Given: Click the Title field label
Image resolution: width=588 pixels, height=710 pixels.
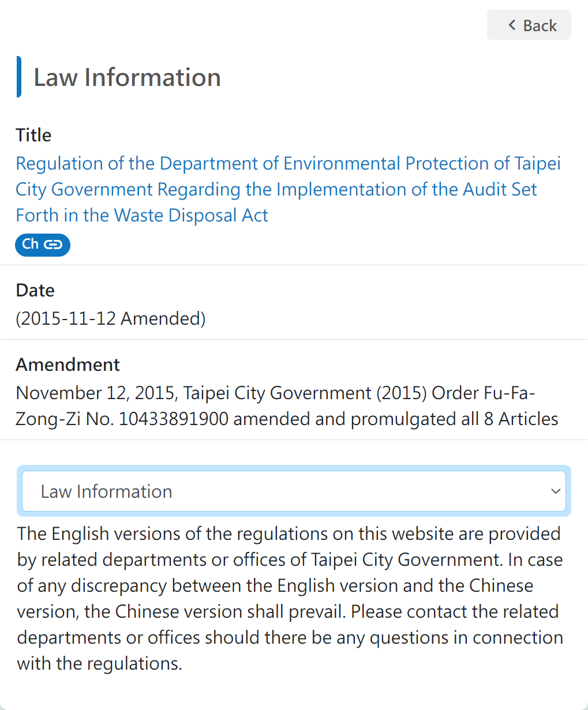Looking at the screenshot, I should pos(33,135).
